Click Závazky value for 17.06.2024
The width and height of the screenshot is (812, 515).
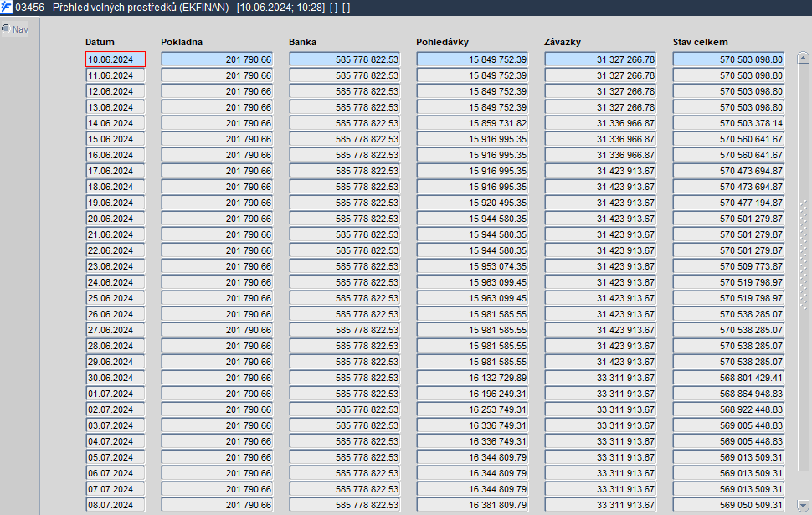600,171
